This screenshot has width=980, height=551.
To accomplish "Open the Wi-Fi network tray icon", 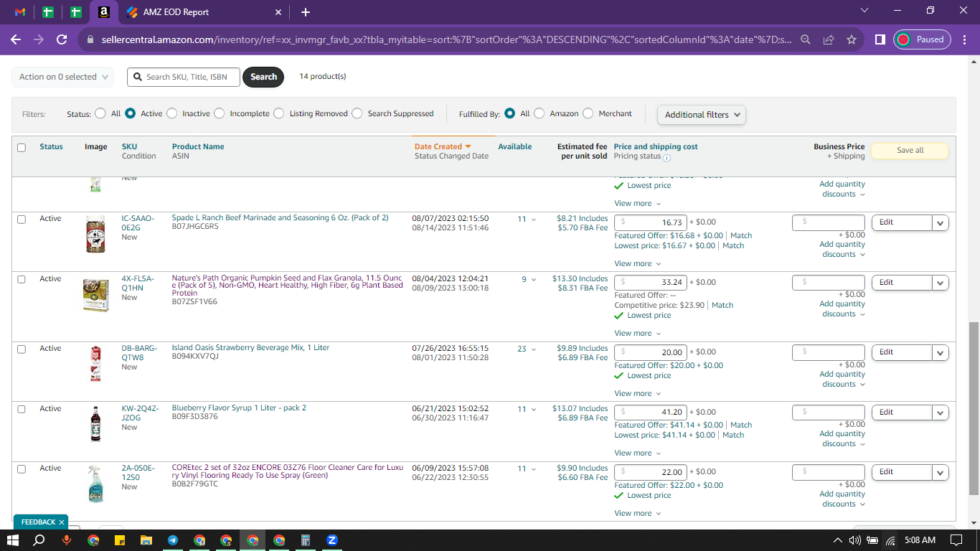I will [x=890, y=540].
